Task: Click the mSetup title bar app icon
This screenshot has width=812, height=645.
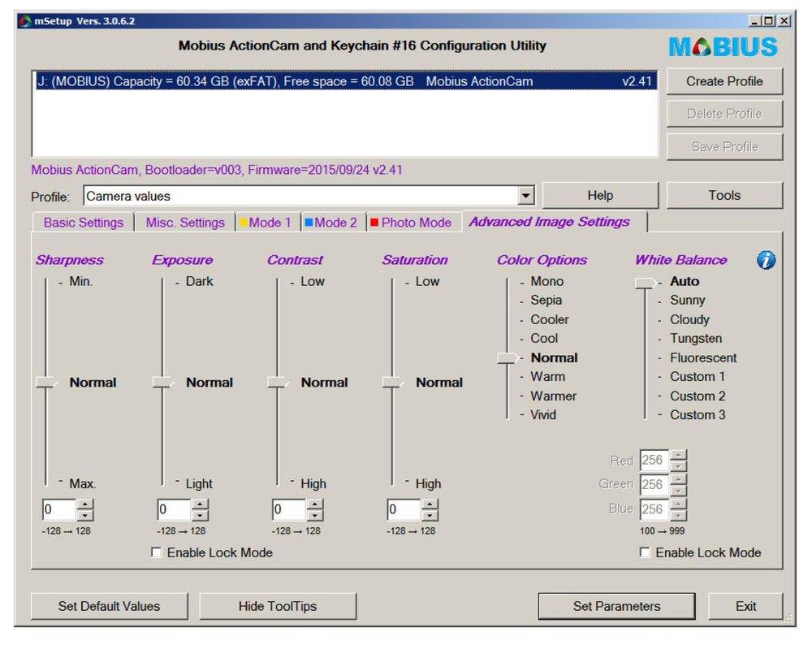Action: point(25,21)
